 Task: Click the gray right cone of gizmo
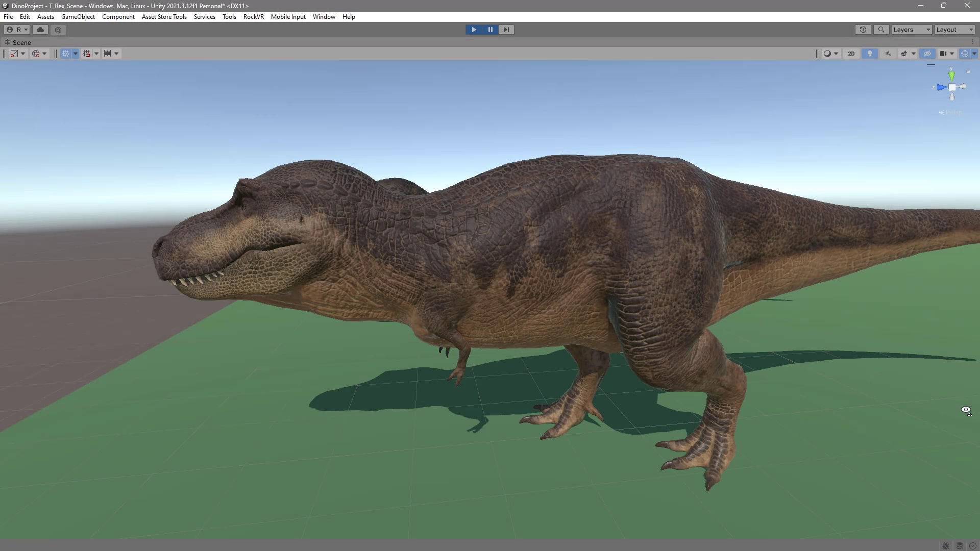pyautogui.click(x=962, y=87)
